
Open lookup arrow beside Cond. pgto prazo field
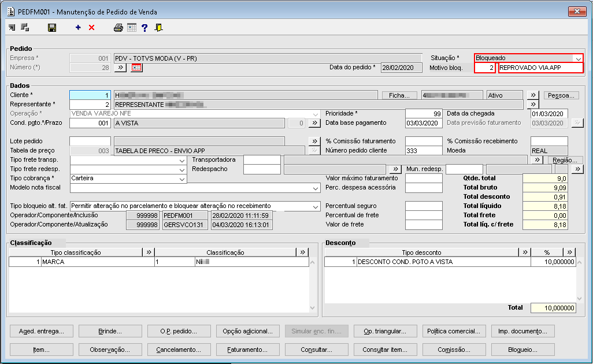(x=314, y=123)
